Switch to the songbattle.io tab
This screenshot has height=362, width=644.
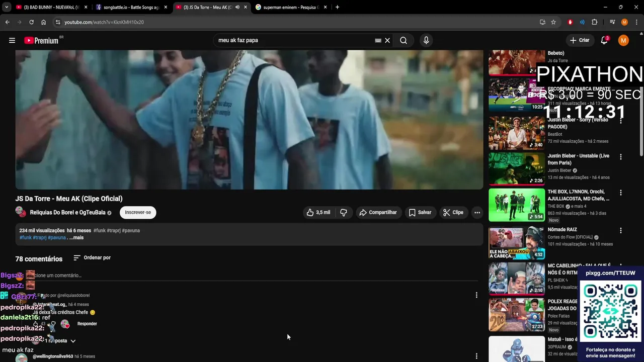click(x=131, y=7)
